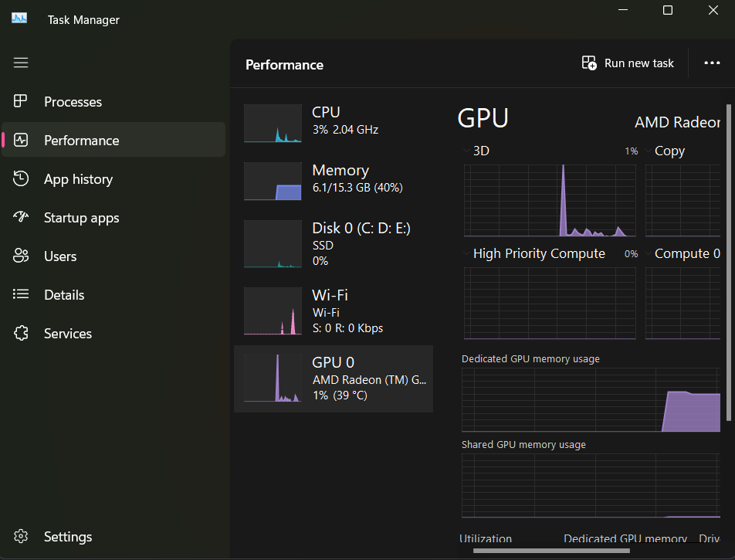Click the Startup apps gauge icon
Screen dimensions: 735x560
[21, 217]
